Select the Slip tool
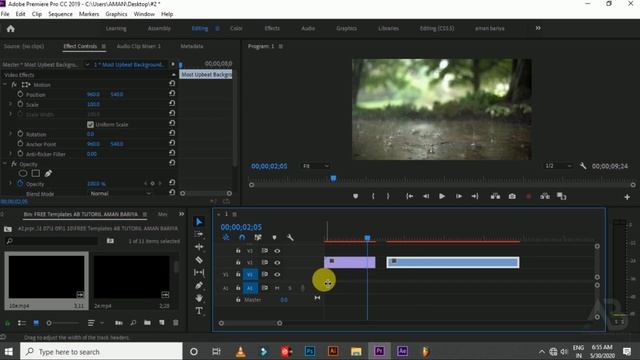640x360 pixels. [199, 272]
